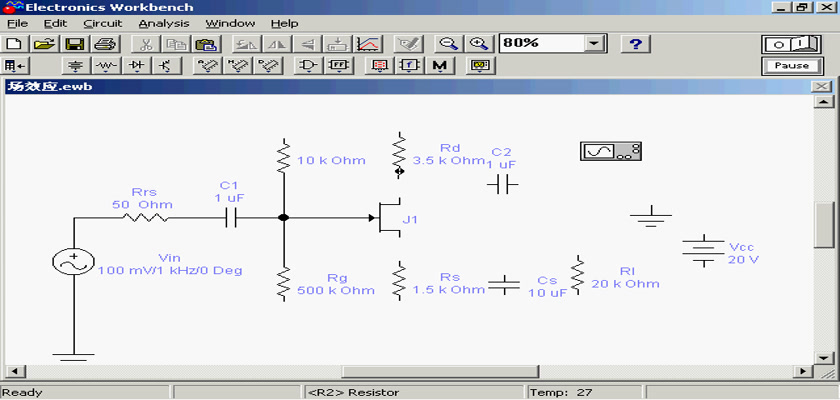Select the unconnected ground symbol near Vcc
Screen dimensions: 840x400
[651, 216]
